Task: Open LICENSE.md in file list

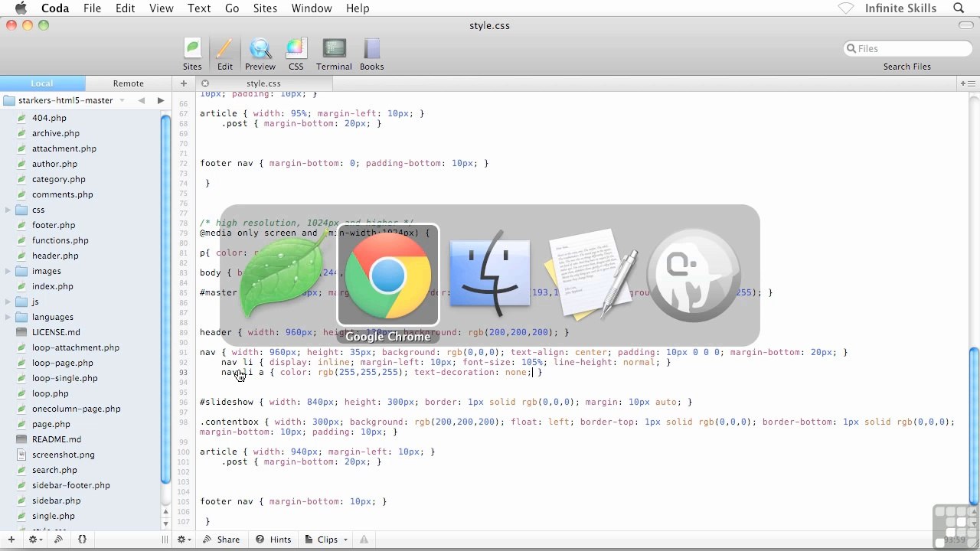Action: coord(56,332)
